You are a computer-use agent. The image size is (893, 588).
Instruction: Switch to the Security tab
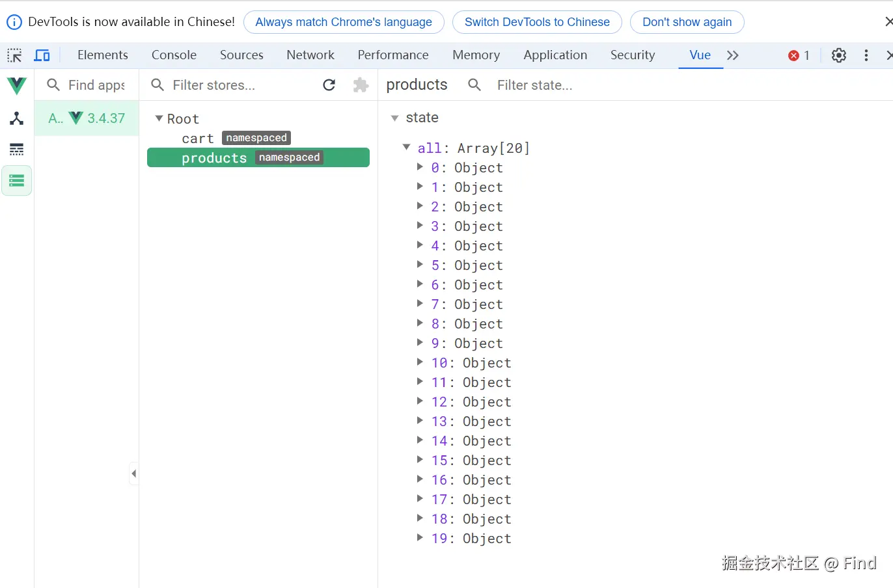[633, 55]
